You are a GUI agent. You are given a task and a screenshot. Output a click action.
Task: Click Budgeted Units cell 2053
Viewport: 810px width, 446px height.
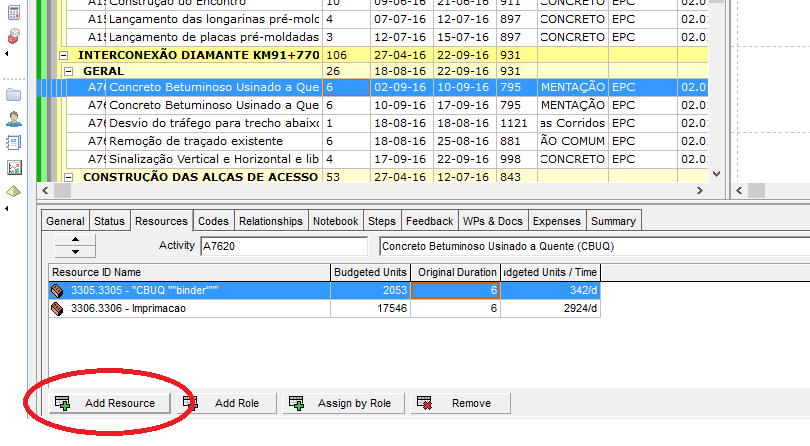370,290
